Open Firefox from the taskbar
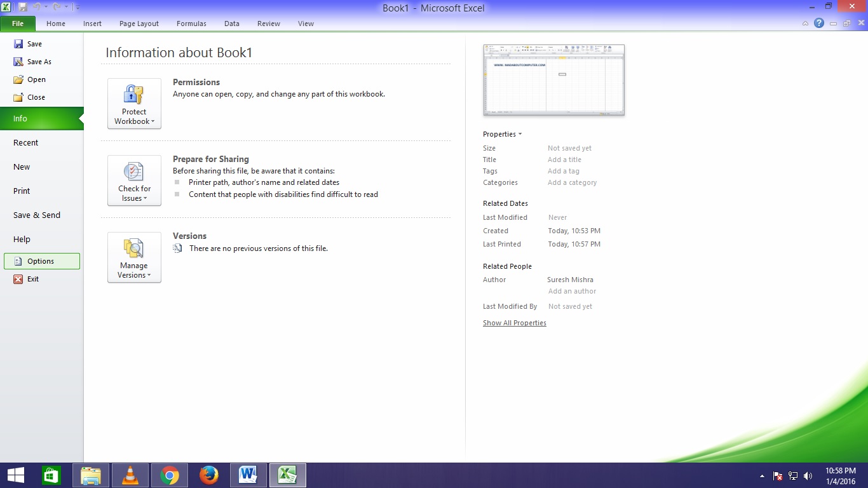 coord(208,475)
